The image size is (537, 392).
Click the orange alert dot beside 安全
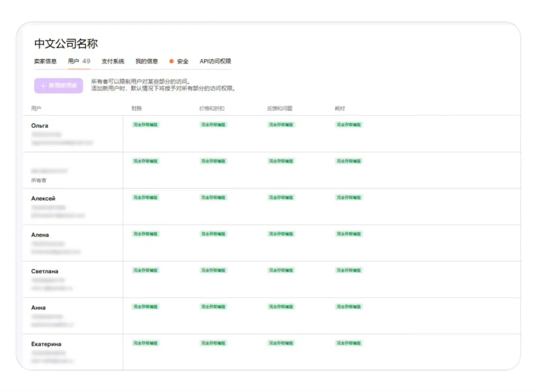click(x=172, y=62)
